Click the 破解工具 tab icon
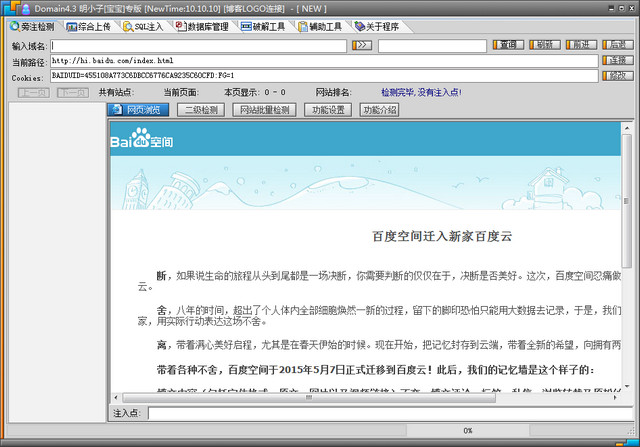640x447 pixels. [x=246, y=27]
